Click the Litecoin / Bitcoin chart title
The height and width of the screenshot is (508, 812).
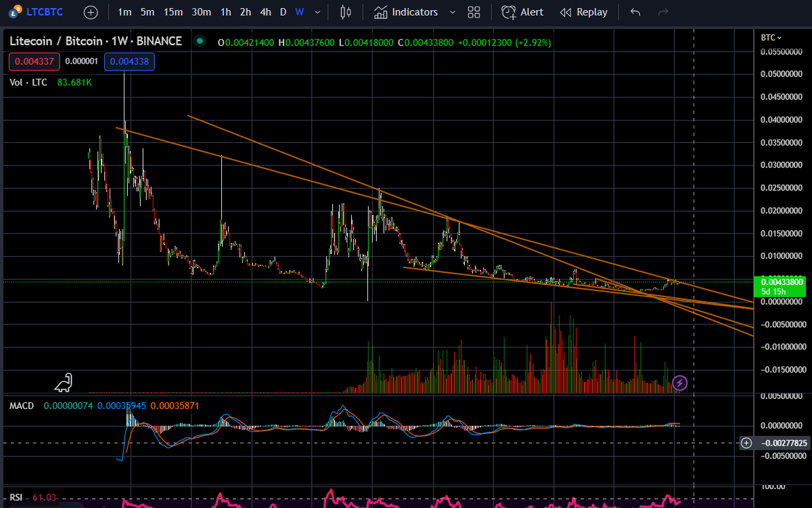pos(95,41)
